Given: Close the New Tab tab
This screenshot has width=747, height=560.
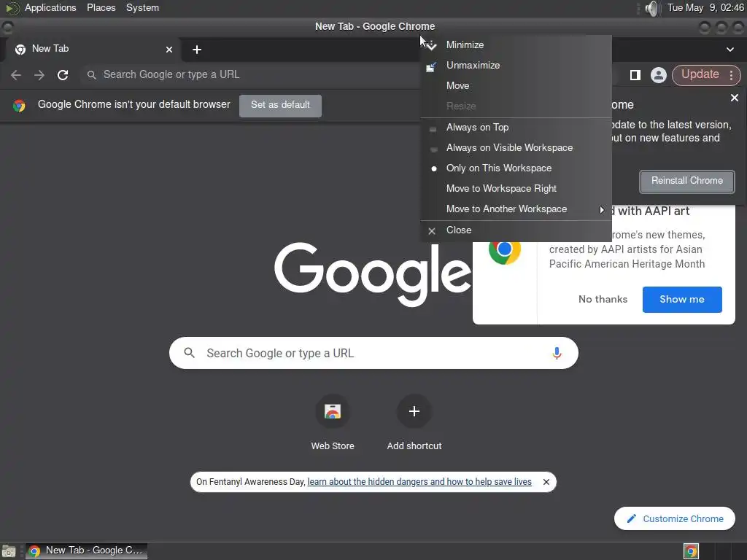Looking at the screenshot, I should [x=169, y=50].
